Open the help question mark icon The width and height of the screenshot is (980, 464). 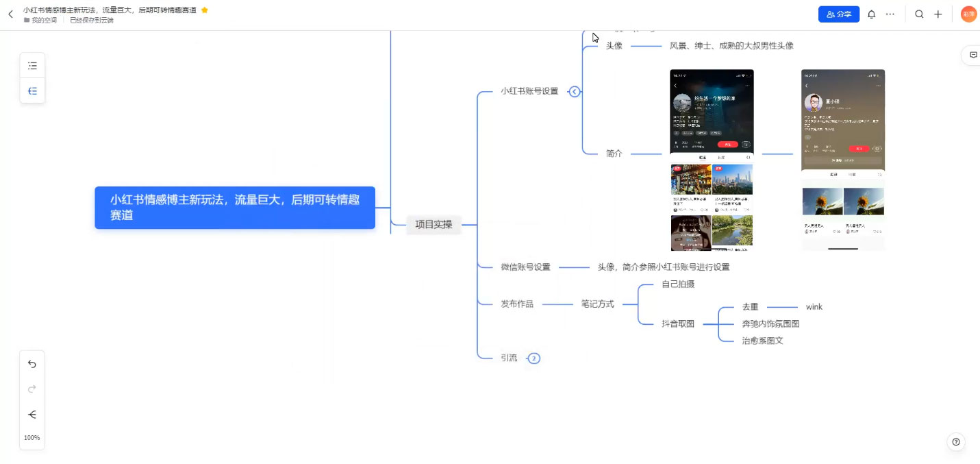(955, 441)
